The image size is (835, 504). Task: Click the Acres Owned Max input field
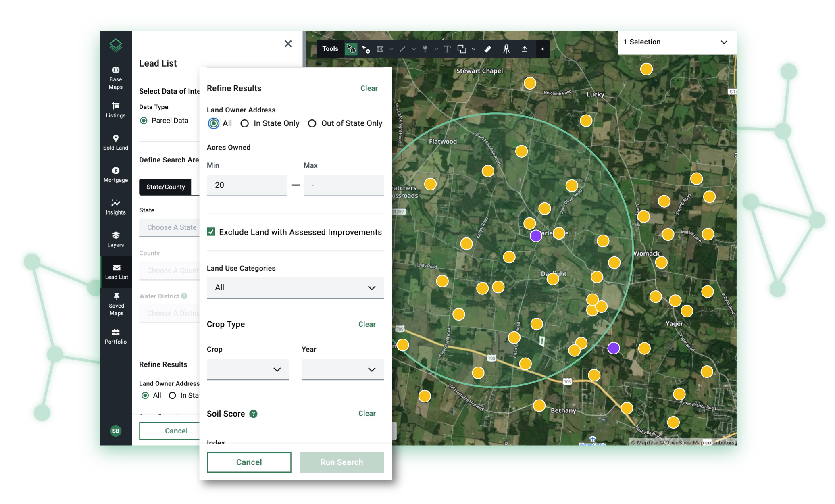point(344,185)
